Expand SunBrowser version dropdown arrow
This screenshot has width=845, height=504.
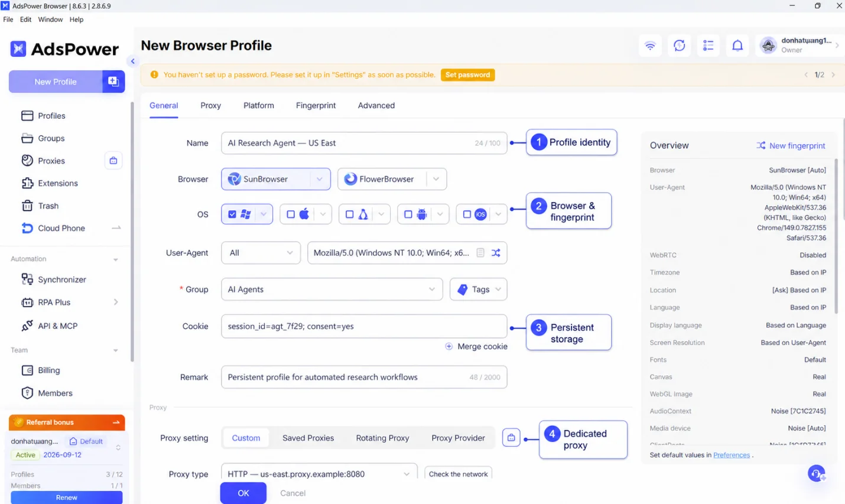(x=320, y=179)
